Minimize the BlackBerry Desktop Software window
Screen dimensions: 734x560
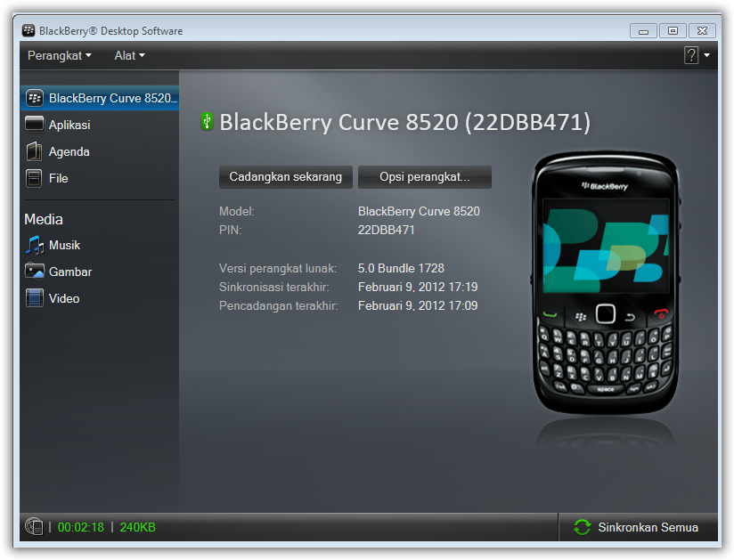click(644, 31)
